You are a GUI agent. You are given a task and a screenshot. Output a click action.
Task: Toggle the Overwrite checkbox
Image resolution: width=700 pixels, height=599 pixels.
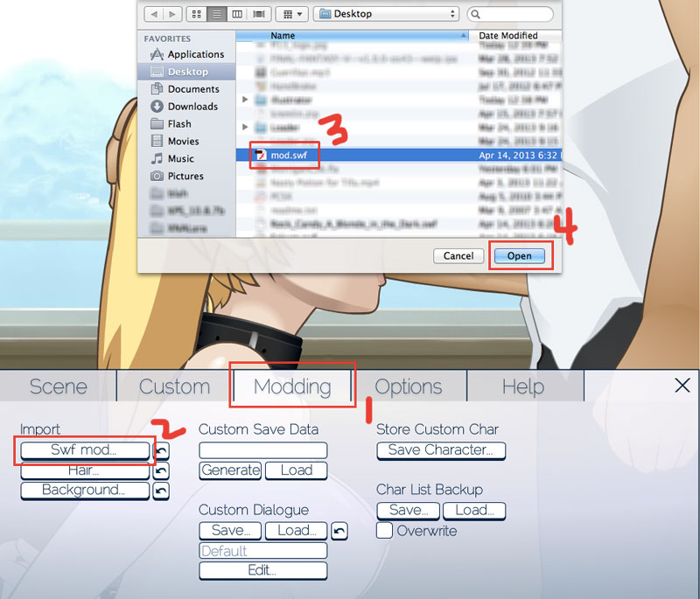click(x=384, y=531)
